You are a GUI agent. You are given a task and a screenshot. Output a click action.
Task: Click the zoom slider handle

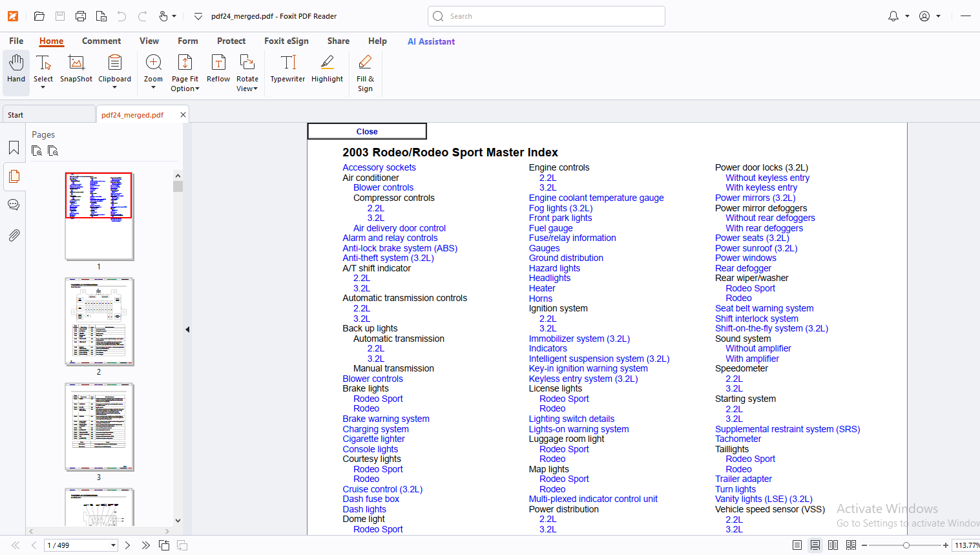906,545
